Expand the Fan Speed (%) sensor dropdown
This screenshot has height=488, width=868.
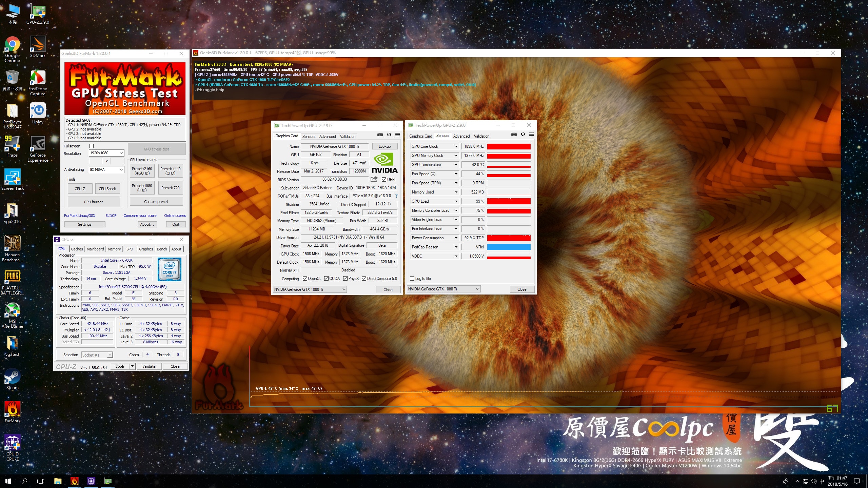coord(456,174)
